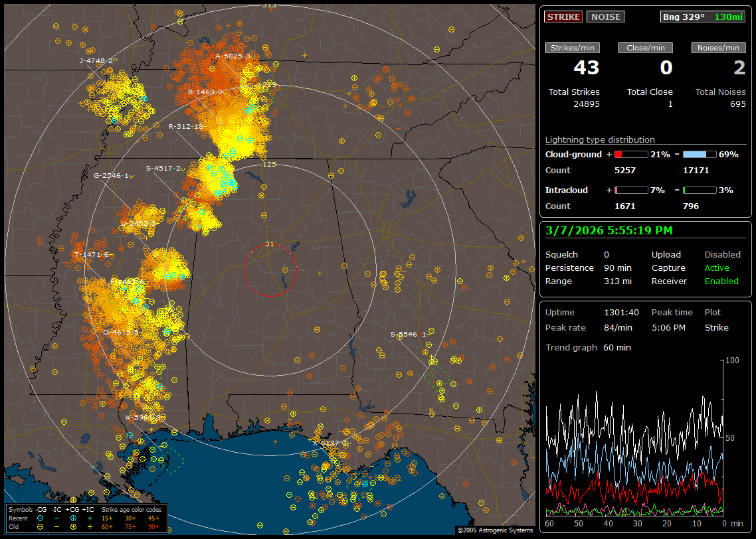
Task: Click the red positive cloud-ground percentage bar
Action: (x=630, y=154)
